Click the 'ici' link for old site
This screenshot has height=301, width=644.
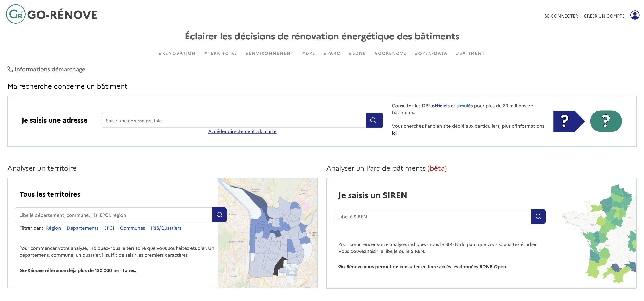tap(394, 133)
